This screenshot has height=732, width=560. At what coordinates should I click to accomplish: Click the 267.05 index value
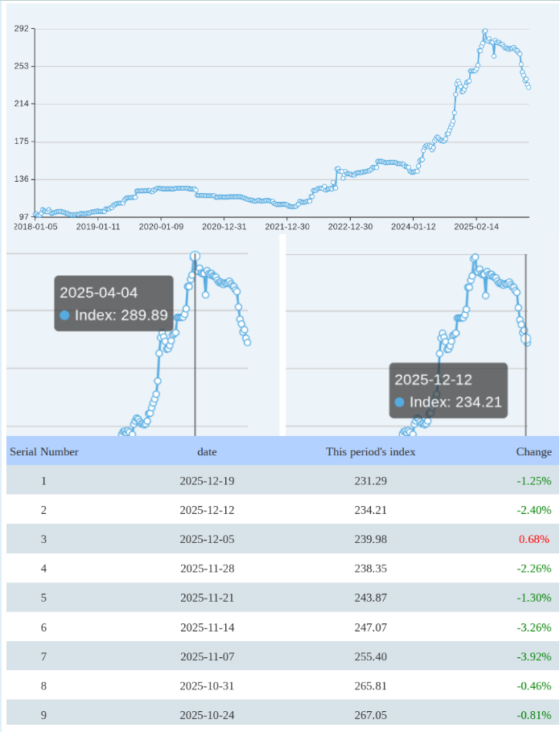pos(370,715)
